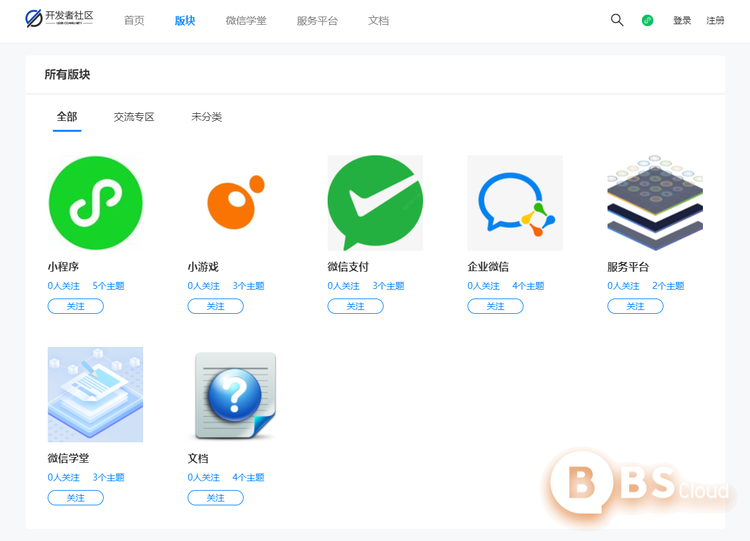Follow the 微信学堂 board with 关注
This screenshot has width=750, height=541.
[76, 498]
